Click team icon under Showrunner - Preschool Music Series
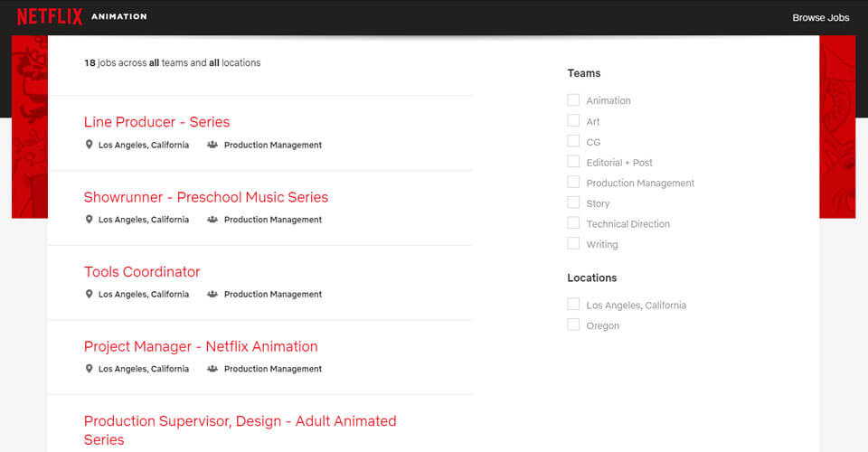Screen dimensions: 868x452 click(x=212, y=219)
